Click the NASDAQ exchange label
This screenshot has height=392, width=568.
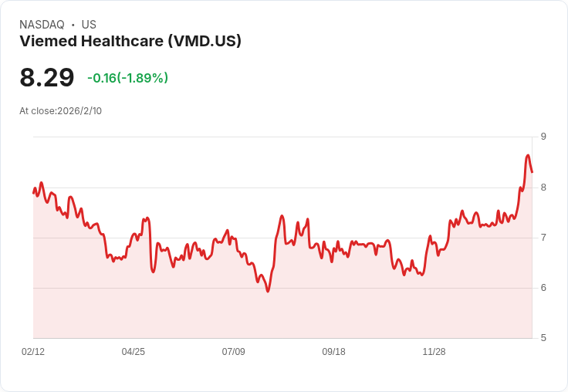42,25
